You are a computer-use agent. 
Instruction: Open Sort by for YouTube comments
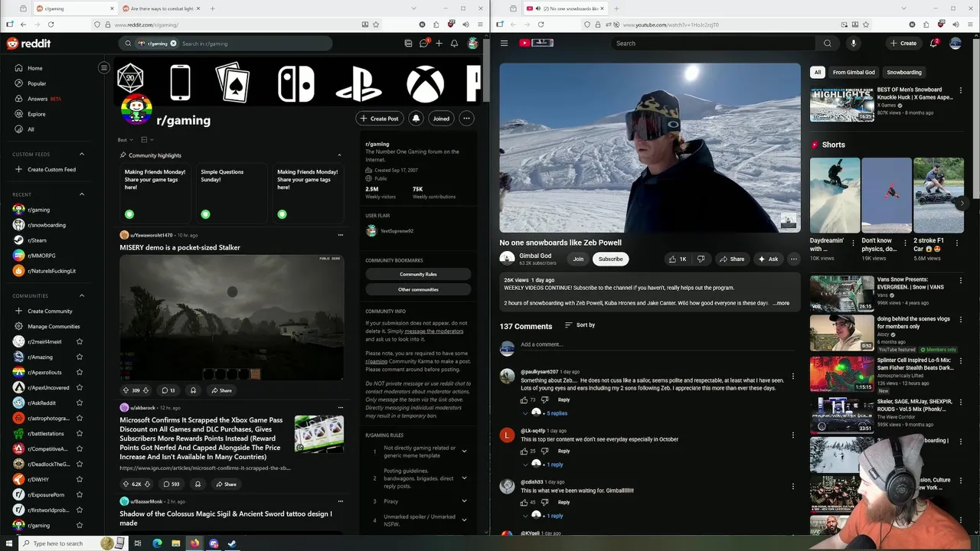point(580,325)
